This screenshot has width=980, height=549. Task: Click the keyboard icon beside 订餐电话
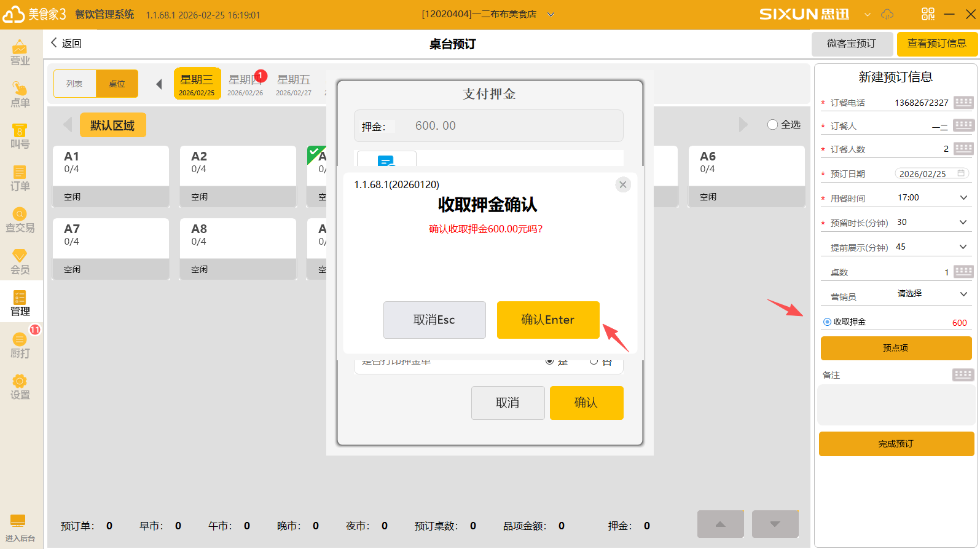click(x=963, y=102)
